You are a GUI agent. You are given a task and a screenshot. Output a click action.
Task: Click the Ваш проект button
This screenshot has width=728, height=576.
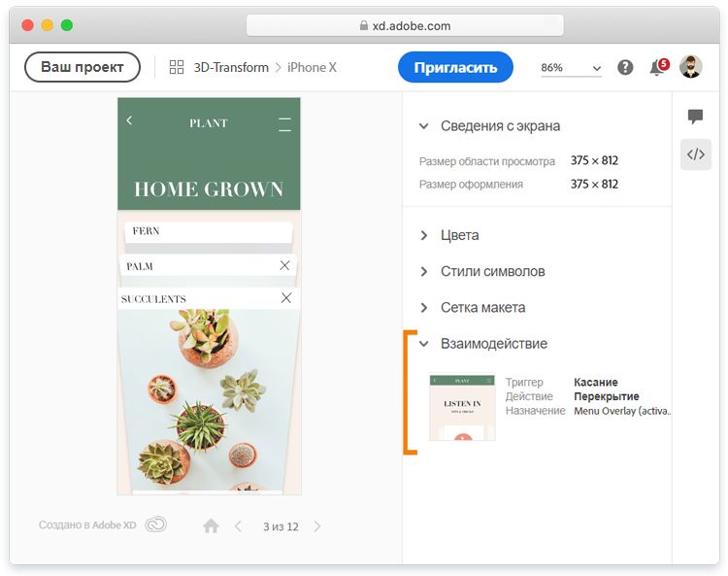coord(83,67)
